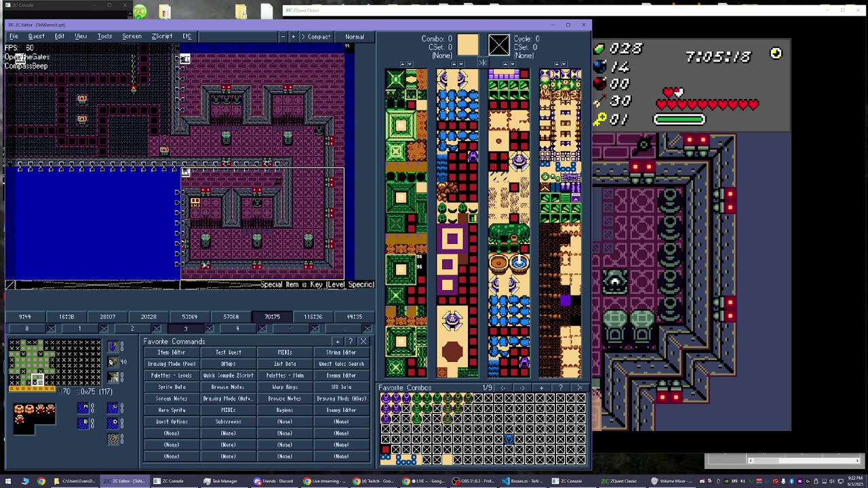Select map tab 115:36

pyautogui.click(x=313, y=317)
